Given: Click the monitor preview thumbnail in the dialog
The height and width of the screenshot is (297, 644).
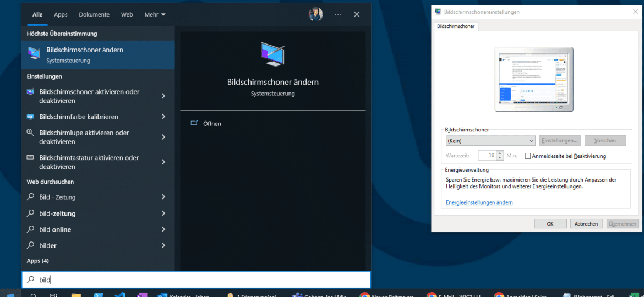Looking at the screenshot, I should (534, 79).
